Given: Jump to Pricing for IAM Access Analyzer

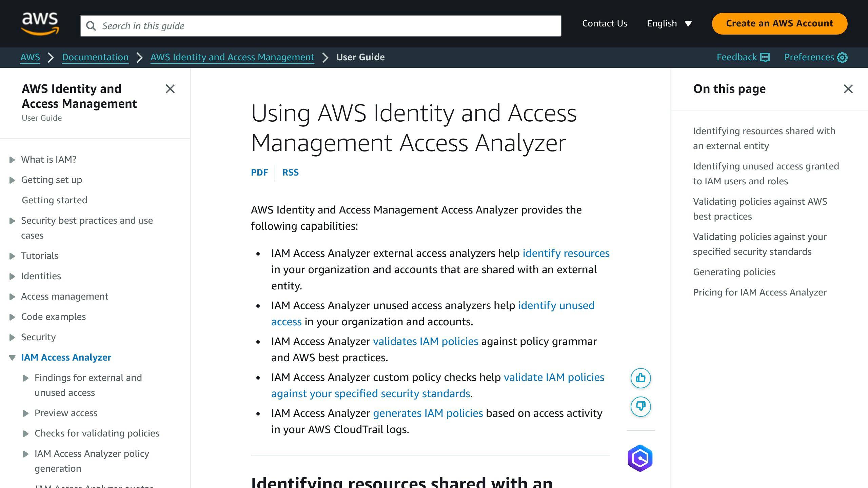Looking at the screenshot, I should [x=759, y=292].
